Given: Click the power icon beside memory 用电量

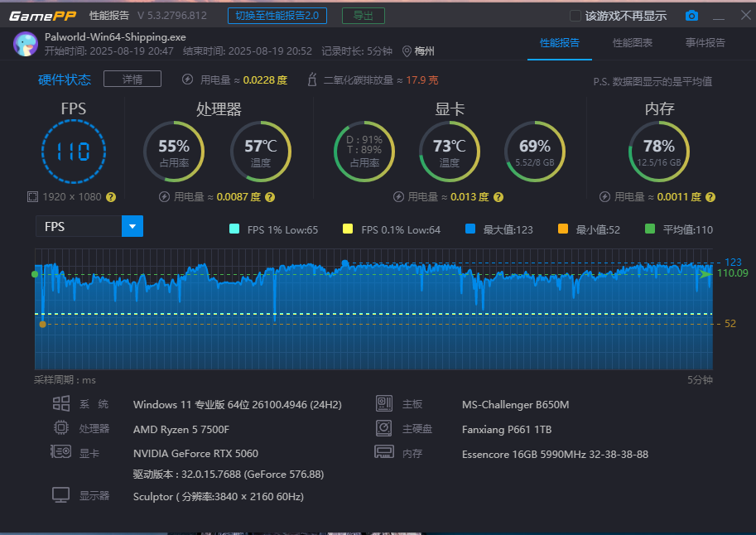Looking at the screenshot, I should click(604, 197).
